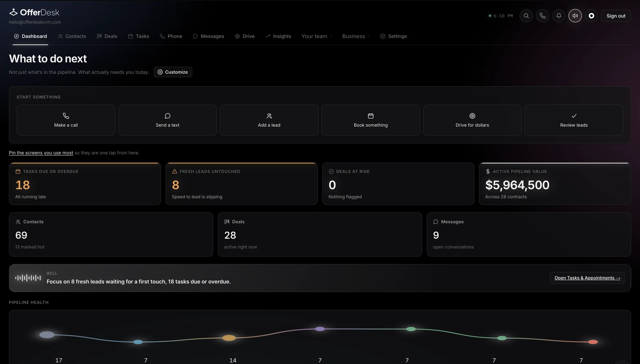Click the people icon on Contacts card
This screenshot has height=364, width=640.
pyautogui.click(x=18, y=222)
